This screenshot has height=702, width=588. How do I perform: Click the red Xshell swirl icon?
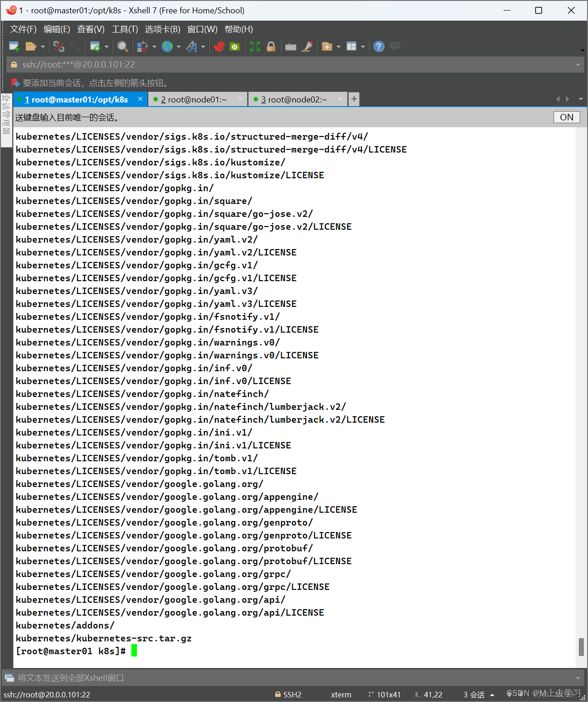coord(219,46)
